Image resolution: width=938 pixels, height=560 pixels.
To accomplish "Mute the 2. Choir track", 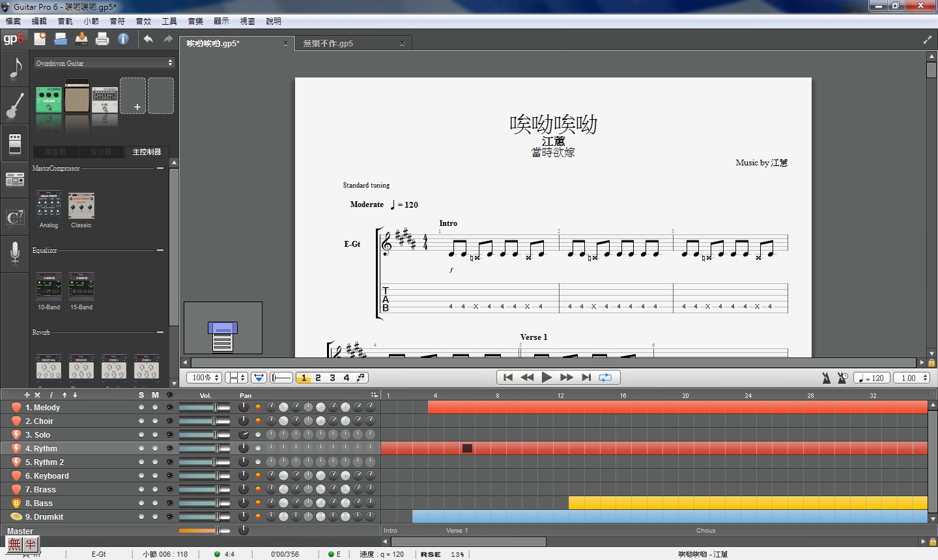I will (x=155, y=421).
